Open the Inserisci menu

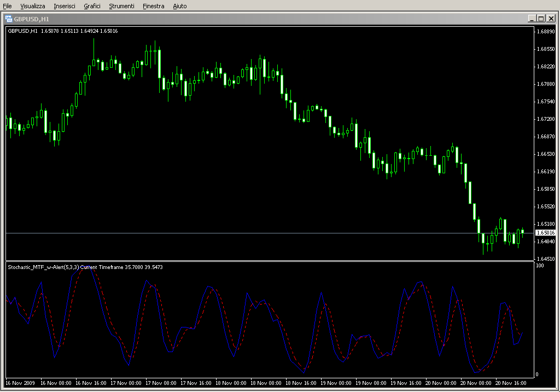click(65, 6)
